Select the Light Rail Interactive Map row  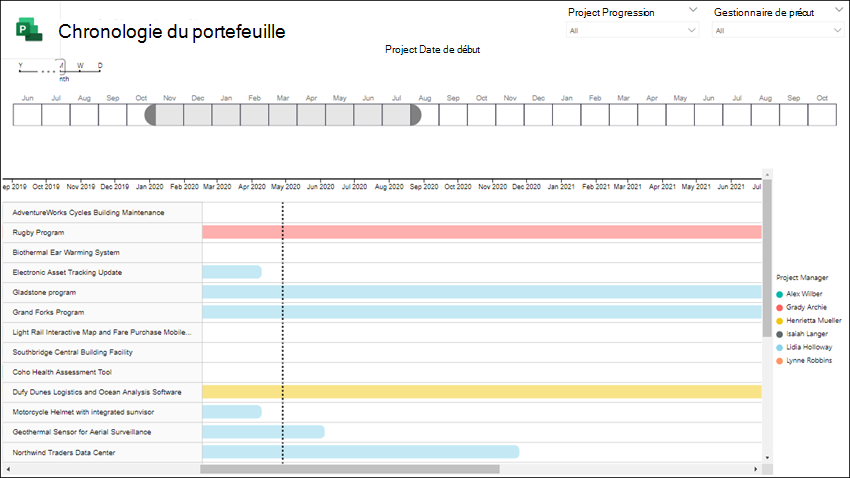(102, 332)
